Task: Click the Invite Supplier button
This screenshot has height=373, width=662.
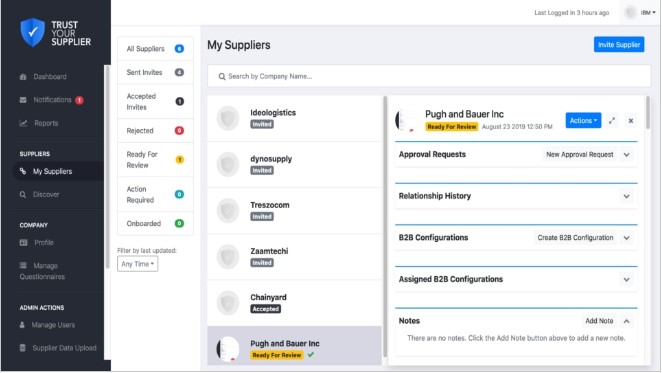Action: (x=619, y=44)
